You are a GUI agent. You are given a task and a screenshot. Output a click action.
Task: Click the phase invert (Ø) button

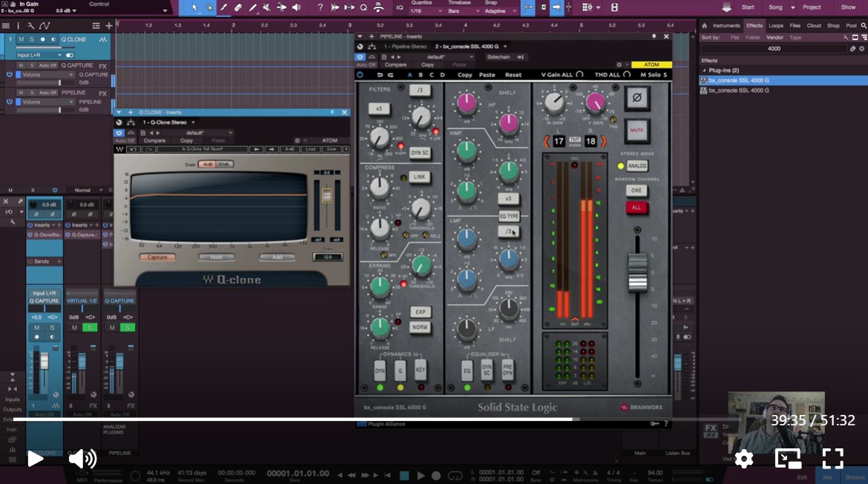(637, 99)
